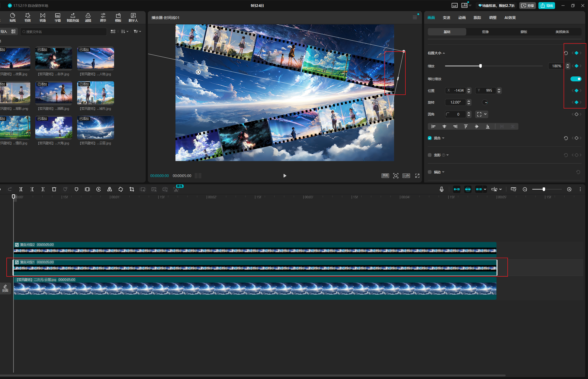Switch to the 蒙版 mask tab
Screen dimensions: 588x379
(524, 32)
